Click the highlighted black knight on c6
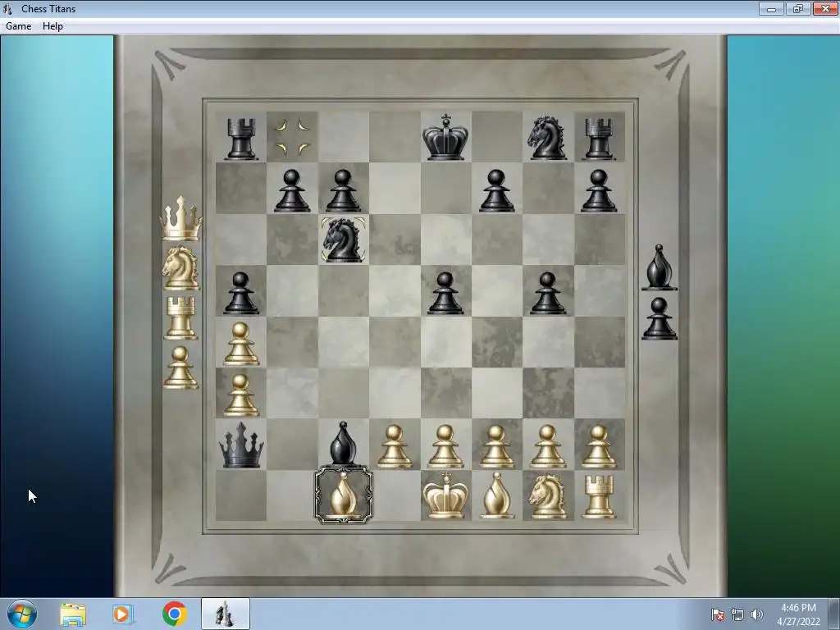 pyautogui.click(x=344, y=240)
